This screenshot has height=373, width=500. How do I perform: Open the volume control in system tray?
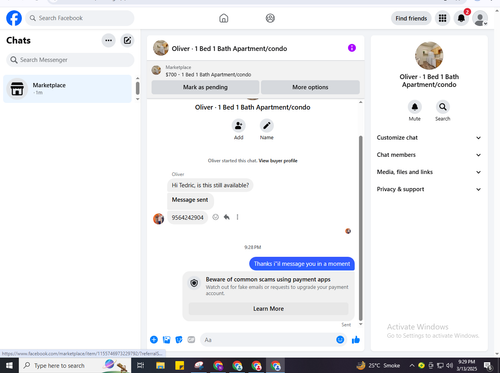(450, 366)
